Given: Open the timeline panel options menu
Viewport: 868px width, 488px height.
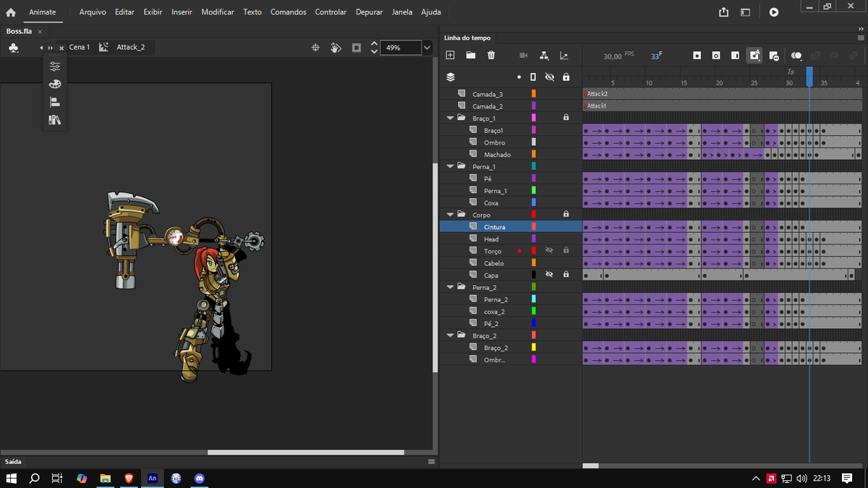Looking at the screenshot, I should click(x=860, y=38).
